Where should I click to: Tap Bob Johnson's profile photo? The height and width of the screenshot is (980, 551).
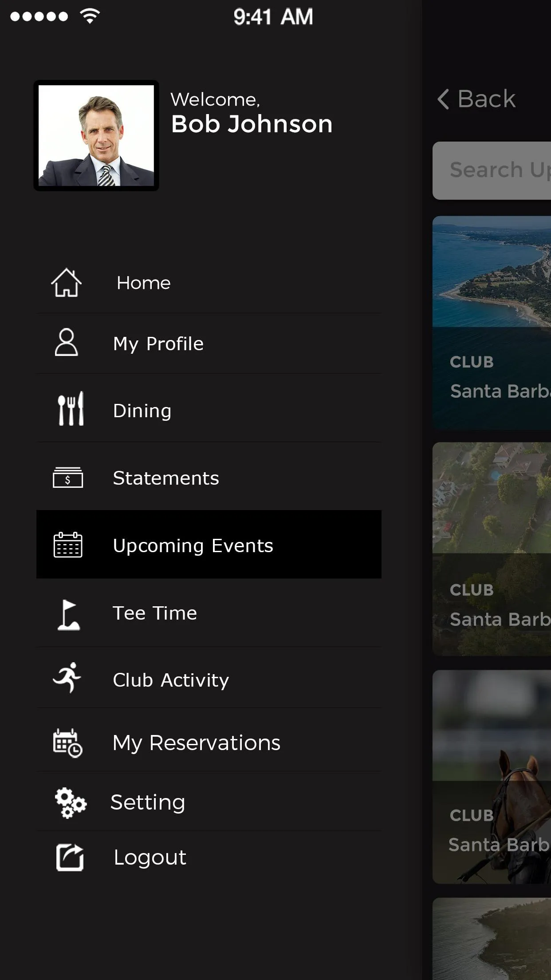tap(96, 135)
